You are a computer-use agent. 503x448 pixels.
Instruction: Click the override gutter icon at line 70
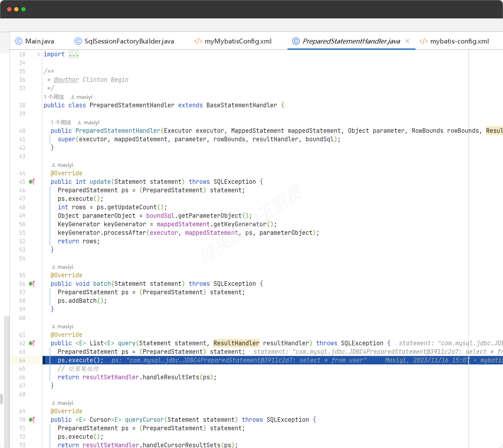pyautogui.click(x=32, y=420)
